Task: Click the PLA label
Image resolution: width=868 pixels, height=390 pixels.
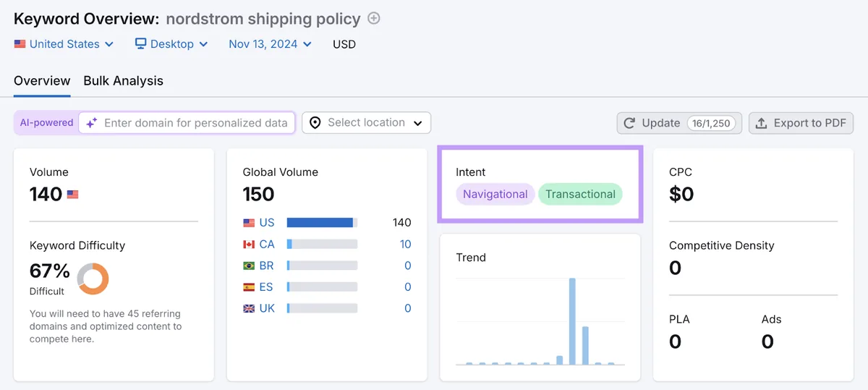Action: [679, 319]
